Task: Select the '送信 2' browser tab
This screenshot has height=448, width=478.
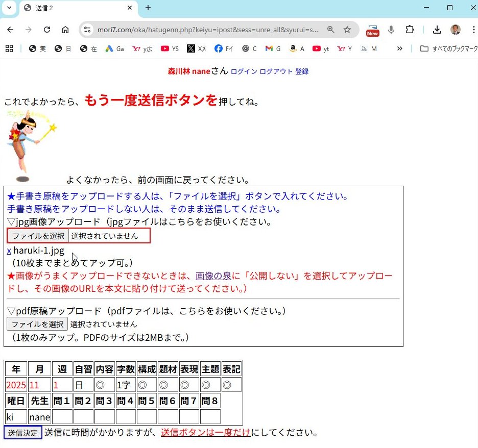Action: click(x=77, y=8)
